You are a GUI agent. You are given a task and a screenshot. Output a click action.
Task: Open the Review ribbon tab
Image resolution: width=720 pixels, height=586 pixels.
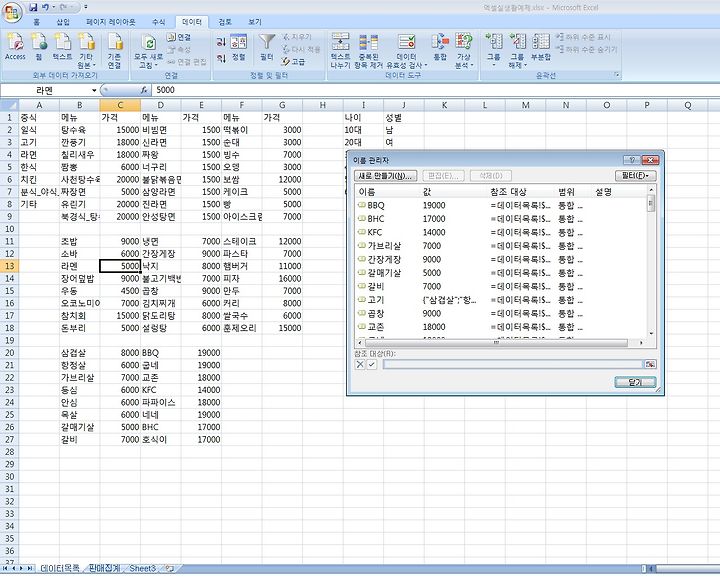point(225,22)
